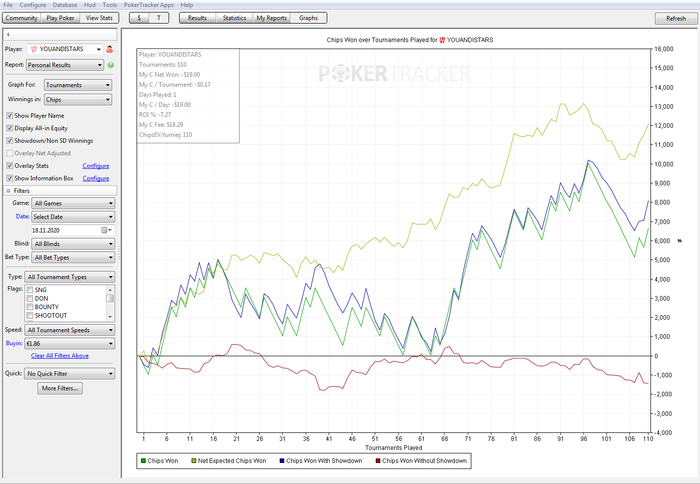Open the Game All Games dropdown

click(73, 203)
